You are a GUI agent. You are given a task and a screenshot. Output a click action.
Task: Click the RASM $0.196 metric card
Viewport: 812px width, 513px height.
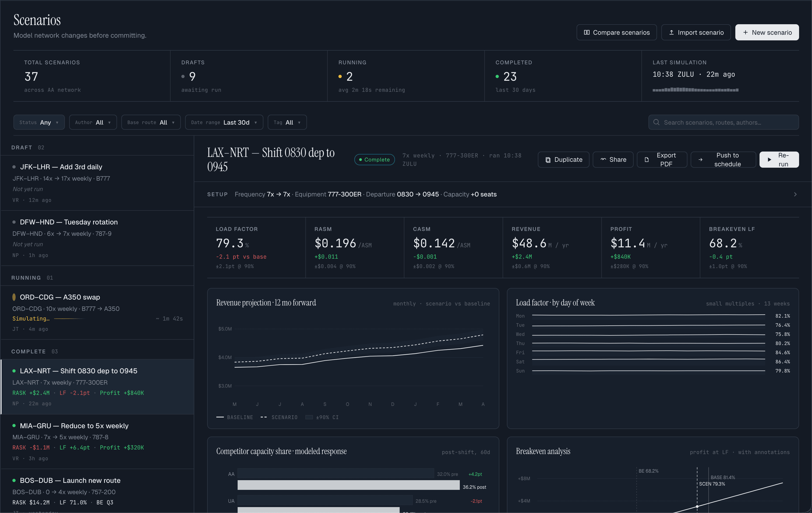[x=355, y=248]
